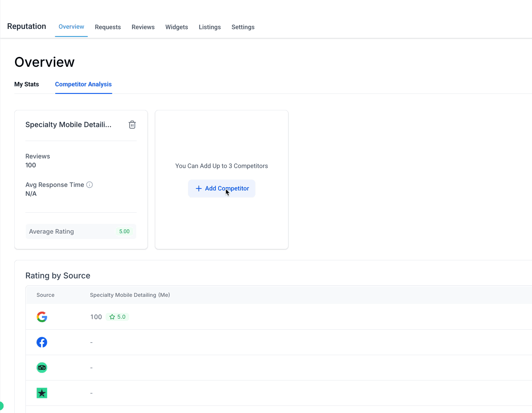Open the Requests tab
Viewport: 532px width, 413px height.
(108, 27)
